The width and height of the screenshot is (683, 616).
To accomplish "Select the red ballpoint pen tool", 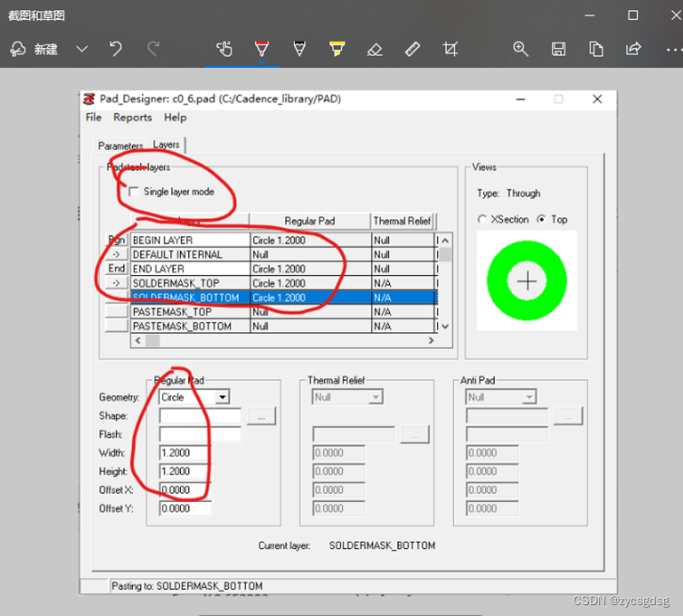I will point(261,49).
